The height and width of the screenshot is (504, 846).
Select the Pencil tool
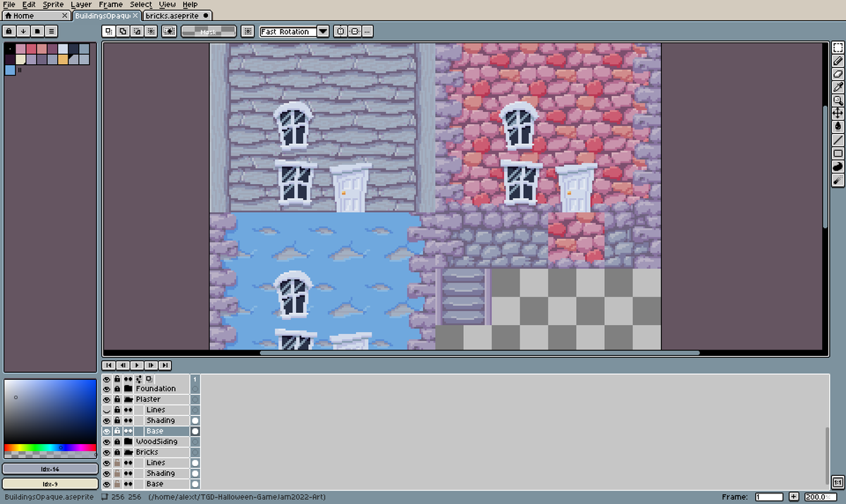tap(838, 60)
